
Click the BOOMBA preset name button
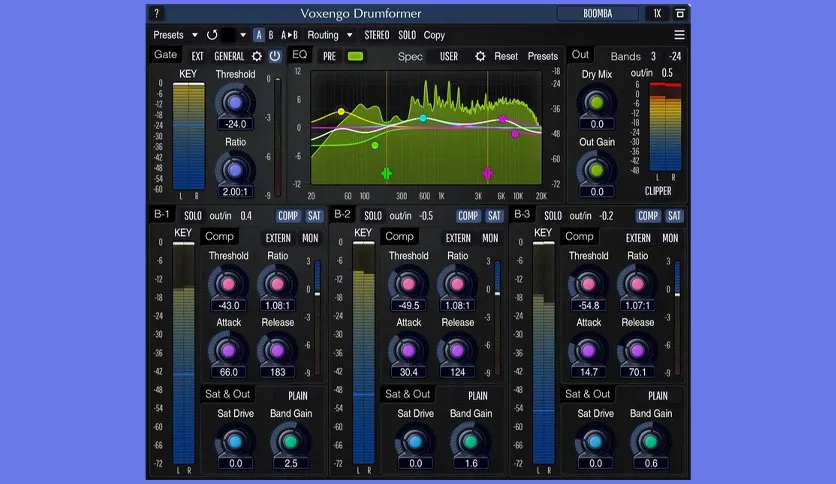(x=597, y=13)
